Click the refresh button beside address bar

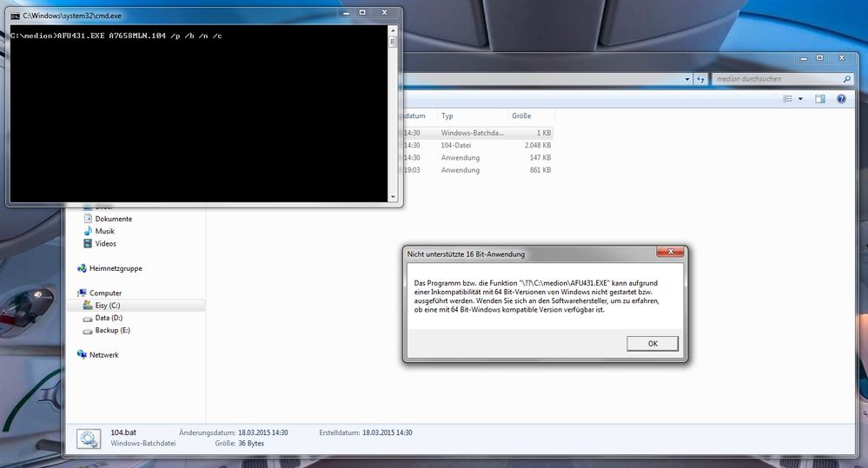[700, 78]
